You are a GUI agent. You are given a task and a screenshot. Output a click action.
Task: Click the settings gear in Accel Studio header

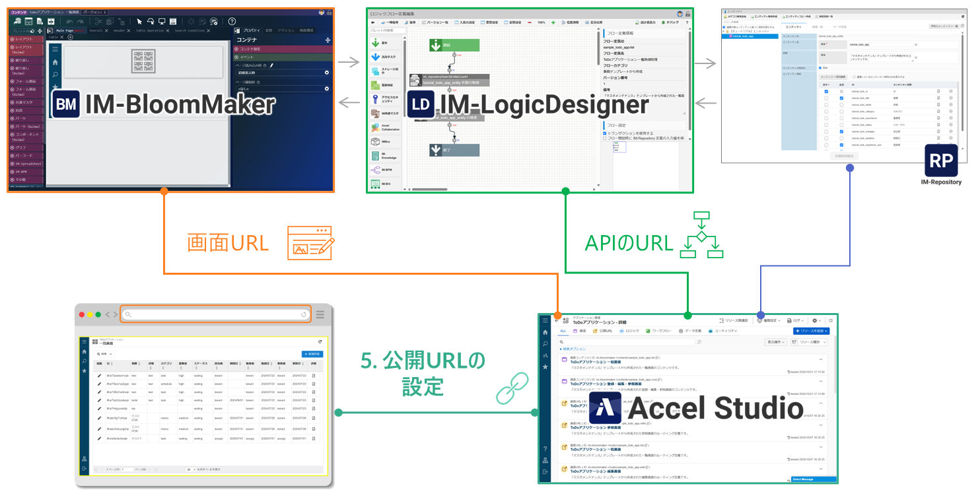814,320
